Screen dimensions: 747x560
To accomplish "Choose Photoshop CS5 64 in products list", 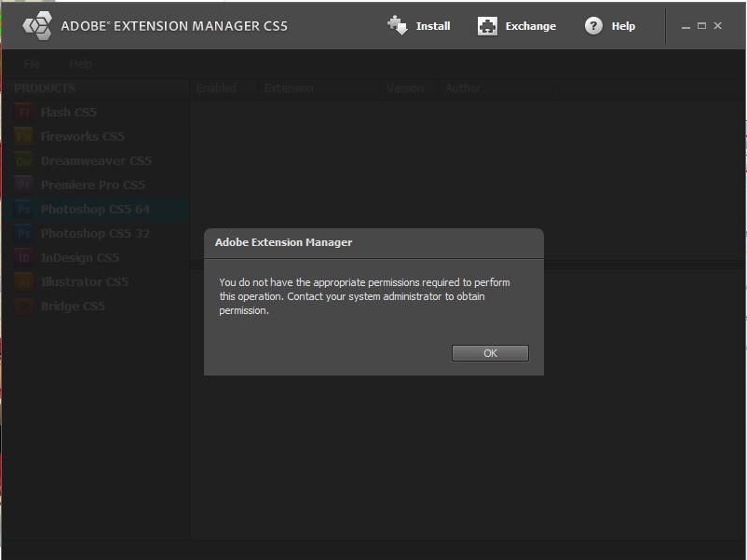I will point(95,210).
